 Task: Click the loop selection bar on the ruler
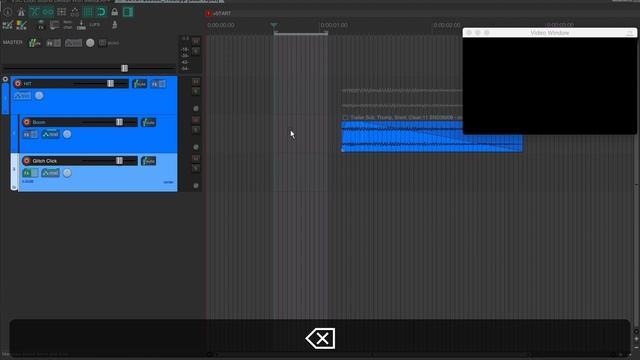(x=301, y=33)
